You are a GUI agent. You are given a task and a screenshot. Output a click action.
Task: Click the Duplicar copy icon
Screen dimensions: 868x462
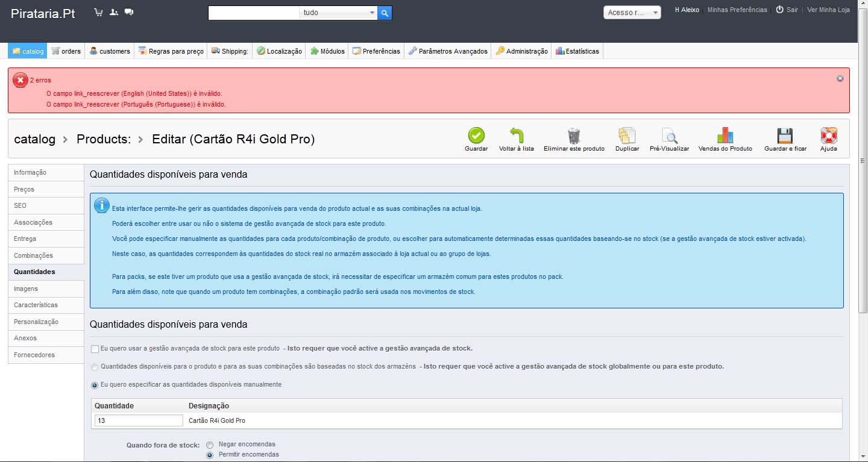(627, 135)
